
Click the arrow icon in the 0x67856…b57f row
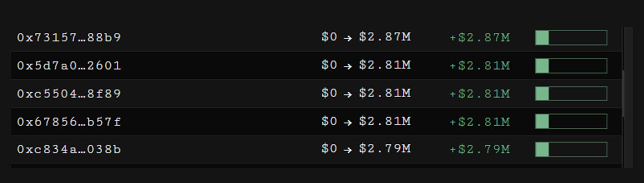(x=348, y=123)
